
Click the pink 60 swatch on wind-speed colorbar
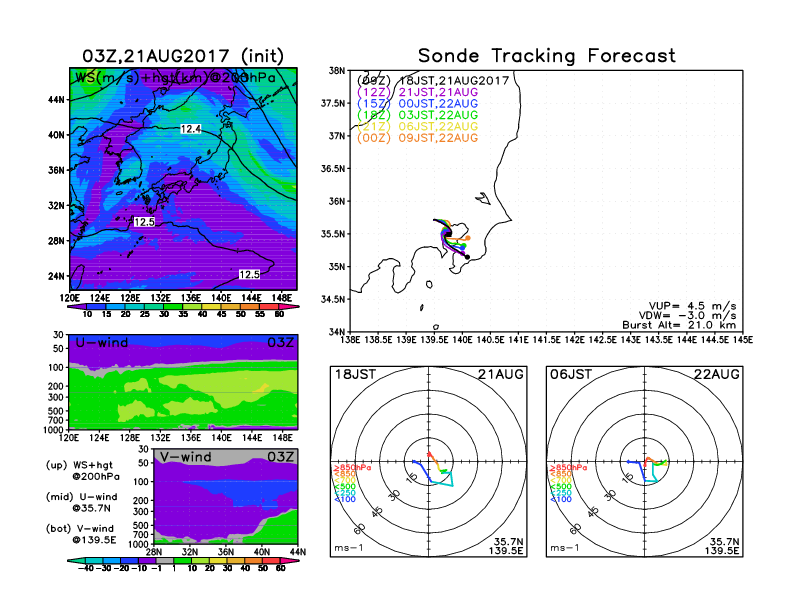[x=289, y=306]
